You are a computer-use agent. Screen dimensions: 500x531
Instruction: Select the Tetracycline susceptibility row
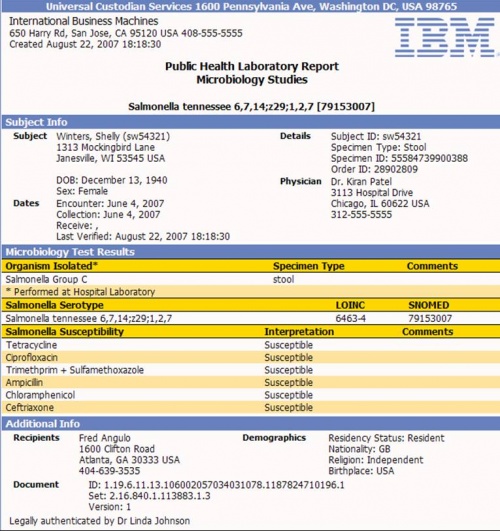(x=251, y=345)
